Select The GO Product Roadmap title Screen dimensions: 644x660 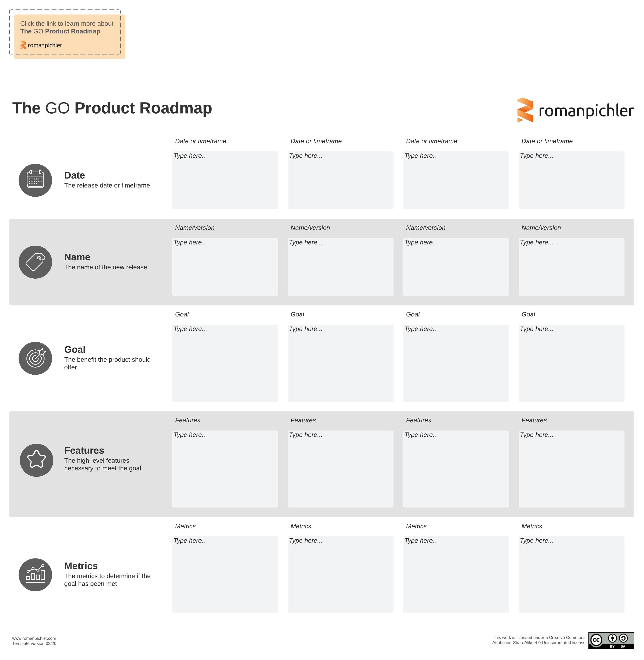(x=112, y=108)
